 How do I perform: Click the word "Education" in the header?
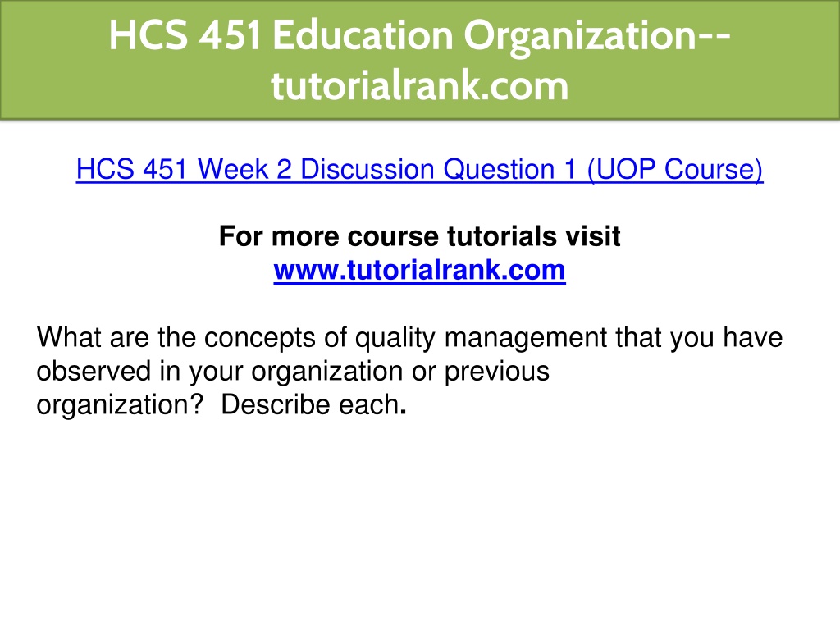[363, 36]
